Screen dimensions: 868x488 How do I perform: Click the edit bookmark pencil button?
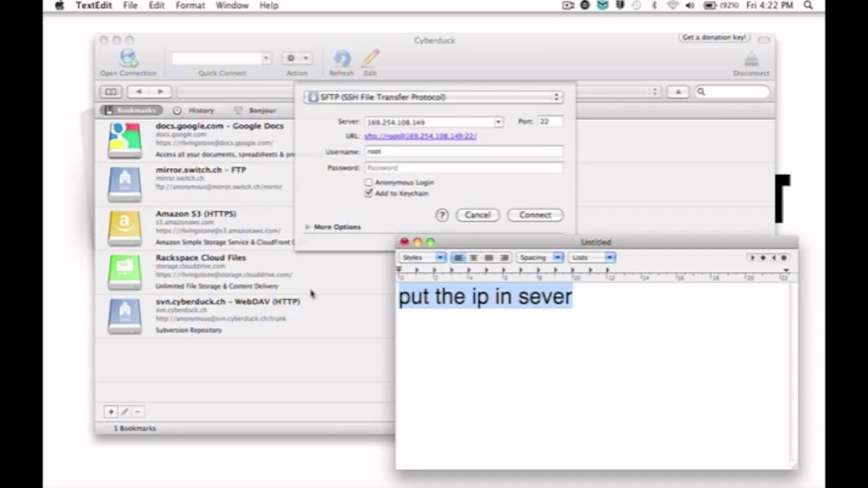point(124,411)
